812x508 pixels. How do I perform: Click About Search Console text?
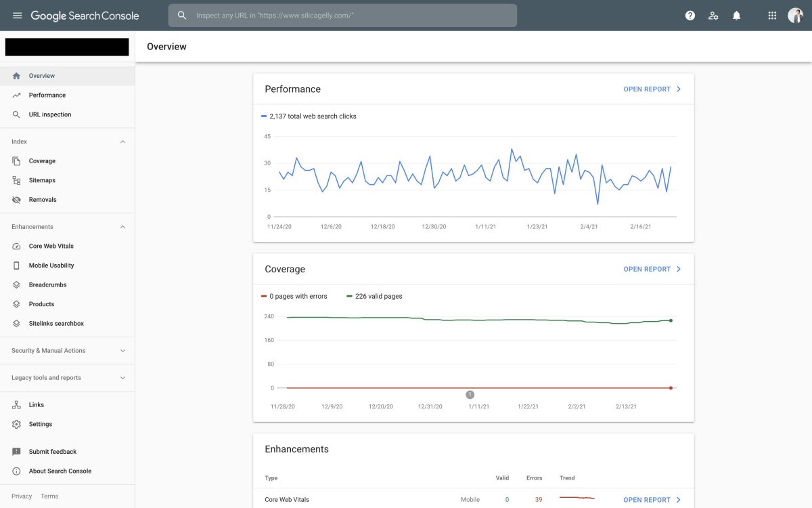60,471
